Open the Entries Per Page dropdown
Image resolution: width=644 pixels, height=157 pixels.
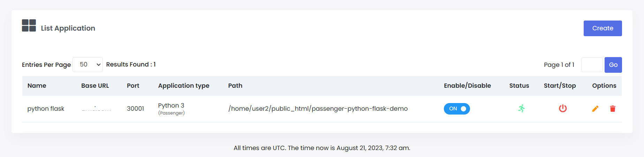(88, 65)
